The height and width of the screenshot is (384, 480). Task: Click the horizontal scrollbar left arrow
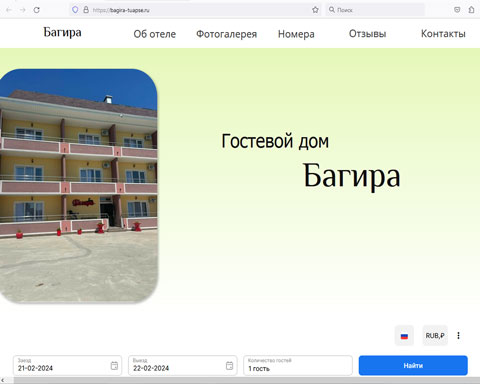(x=3, y=380)
